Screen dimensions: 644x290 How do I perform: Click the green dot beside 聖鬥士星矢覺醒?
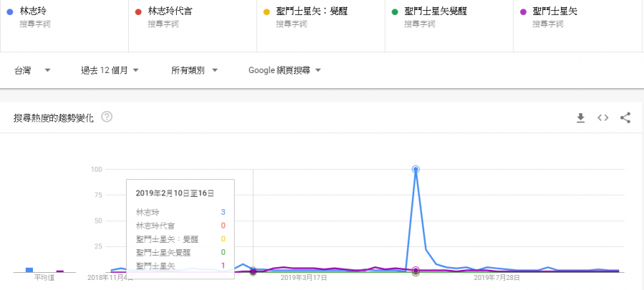395,12
